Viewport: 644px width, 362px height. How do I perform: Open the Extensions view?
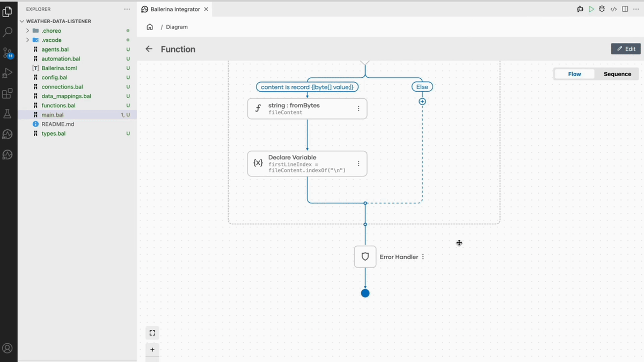8,94
